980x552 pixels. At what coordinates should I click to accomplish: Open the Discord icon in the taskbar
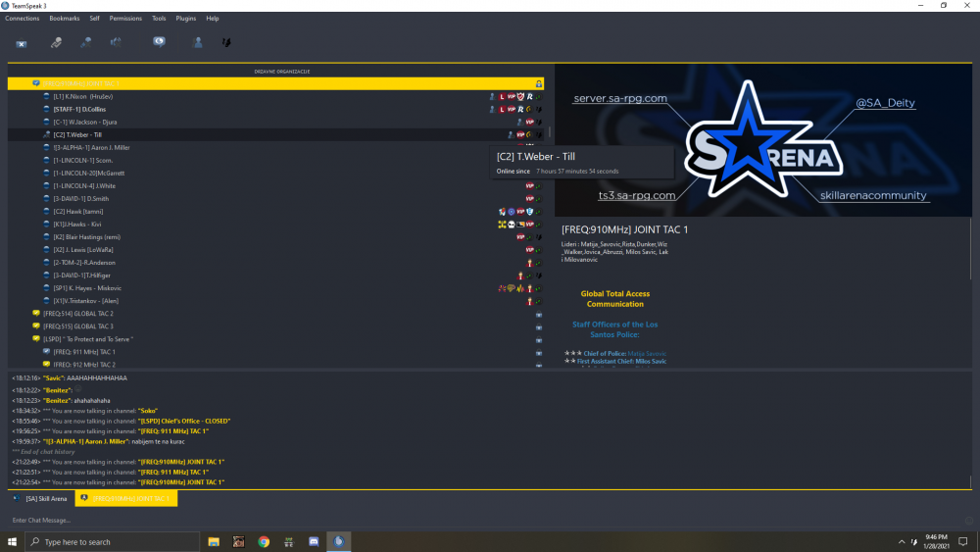tap(314, 542)
